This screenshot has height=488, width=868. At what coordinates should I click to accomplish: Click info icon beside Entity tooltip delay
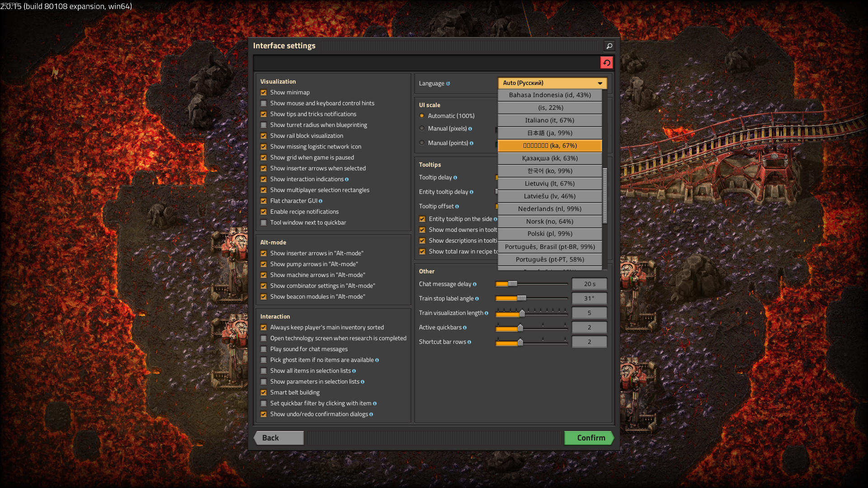(x=472, y=192)
